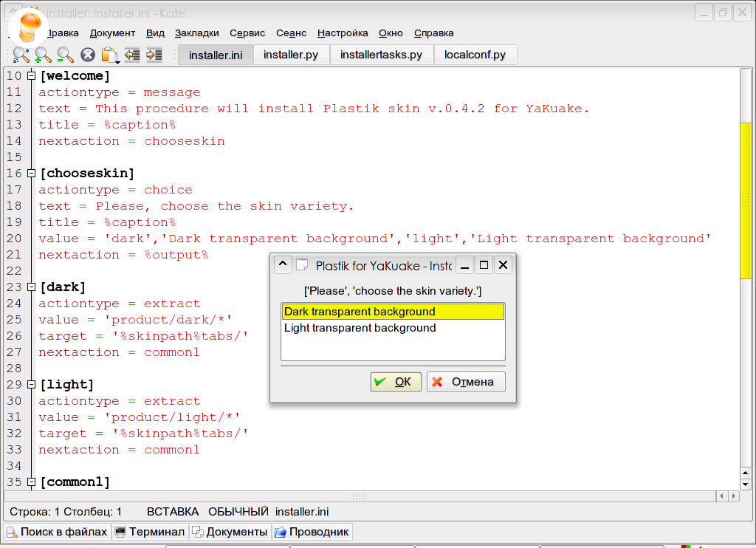Click Kate window maximize button
Viewport: 756px width, 548px height.
pos(723,13)
